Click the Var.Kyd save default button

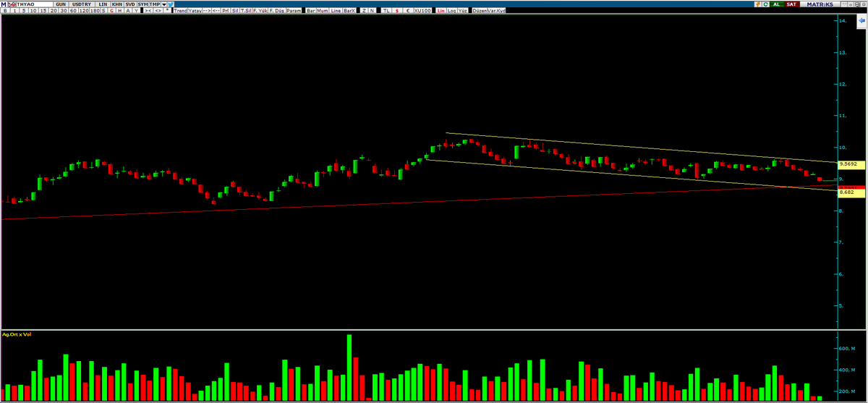tap(496, 11)
